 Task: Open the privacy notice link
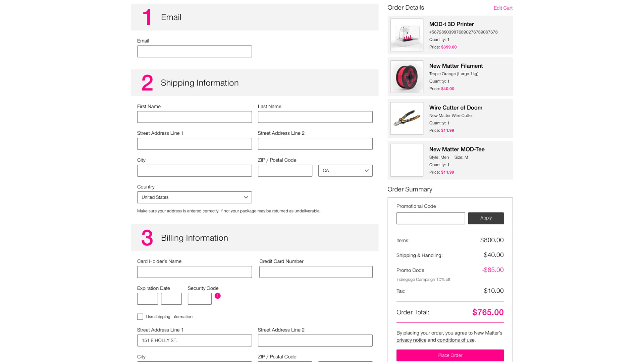(411, 340)
